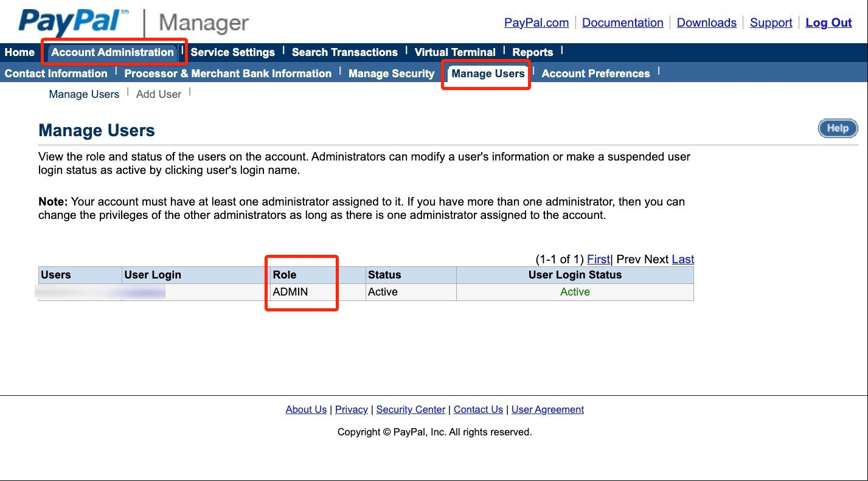
Task: Click the "Manage Users" page heading
Action: 97,131
